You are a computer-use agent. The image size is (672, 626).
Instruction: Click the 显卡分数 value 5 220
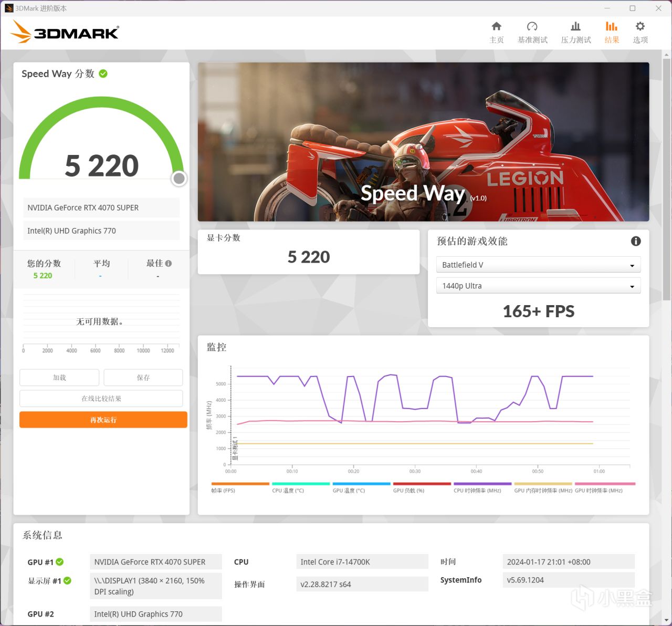tap(309, 257)
